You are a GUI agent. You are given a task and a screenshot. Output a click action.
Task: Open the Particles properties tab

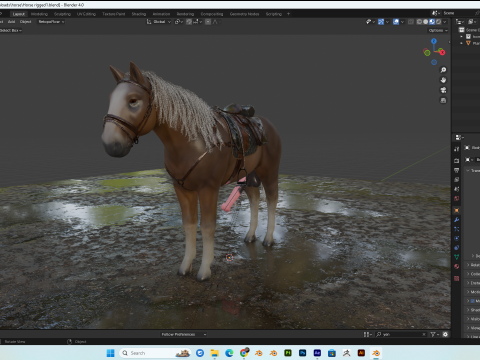(x=457, y=229)
